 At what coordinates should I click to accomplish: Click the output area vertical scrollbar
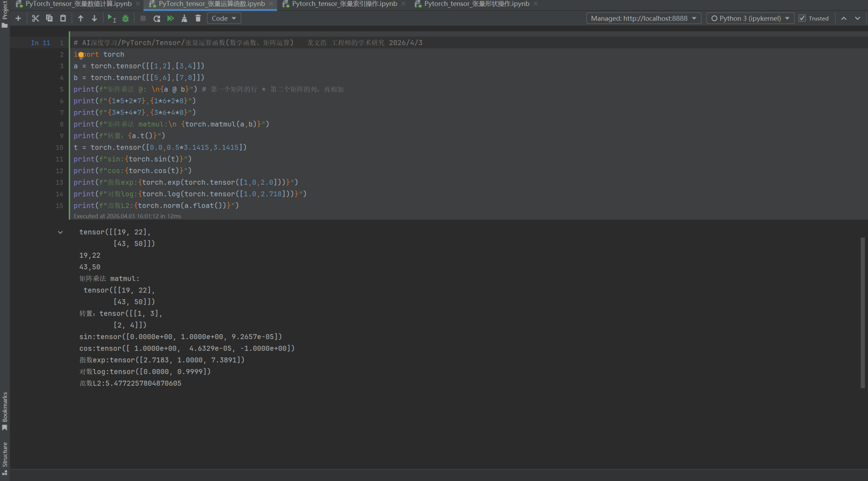coord(862,313)
